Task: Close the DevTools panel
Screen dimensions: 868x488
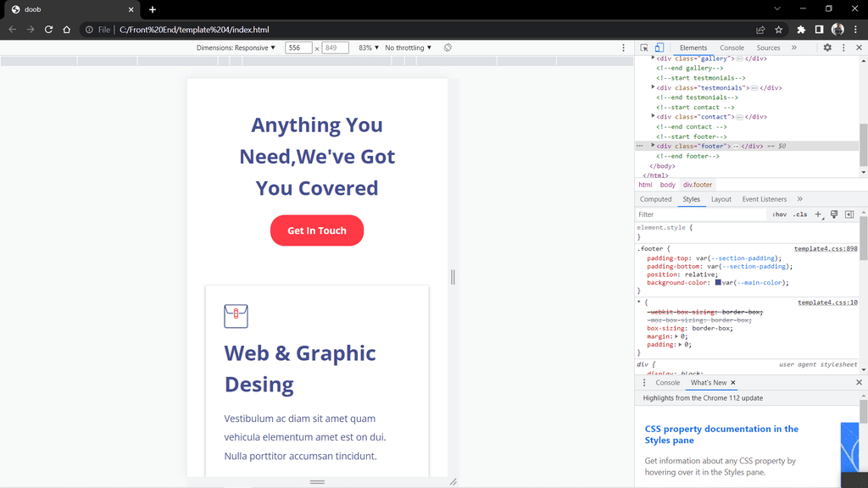Action: tap(860, 47)
